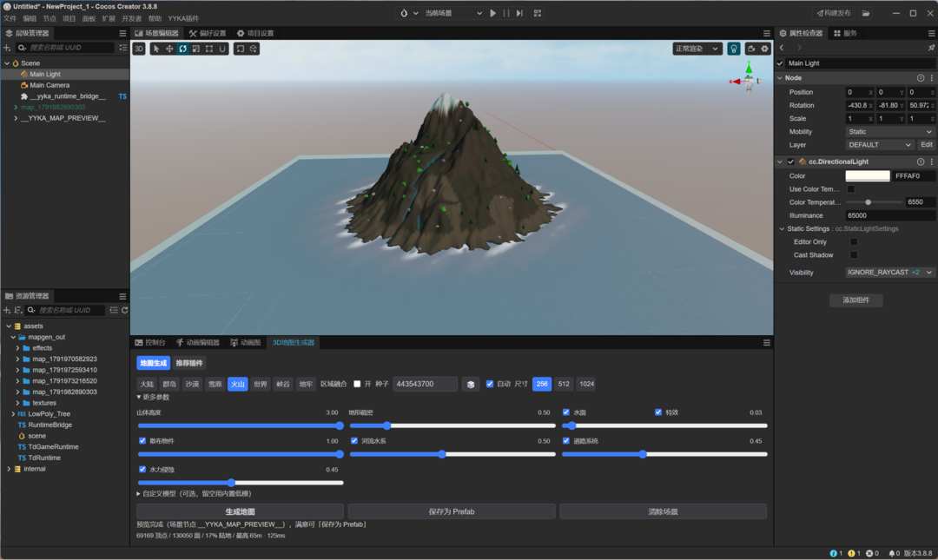Collapse the Static Settings section
Image resolution: width=938 pixels, height=560 pixels.
[782, 228]
